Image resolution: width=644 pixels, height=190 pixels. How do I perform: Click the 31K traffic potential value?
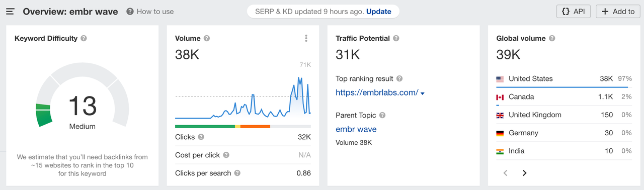tap(348, 54)
